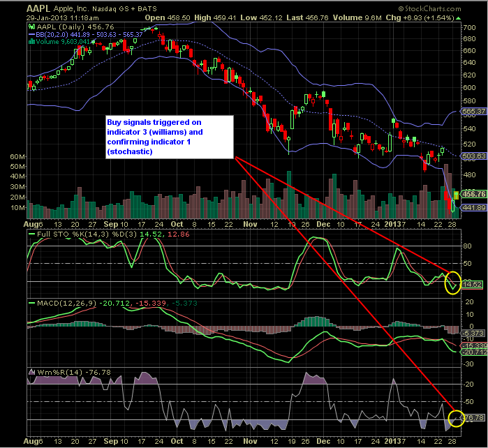Click the AAPL ticker symbol title
Screen dimensions: 488x448
pyautogui.click(x=38, y=8)
